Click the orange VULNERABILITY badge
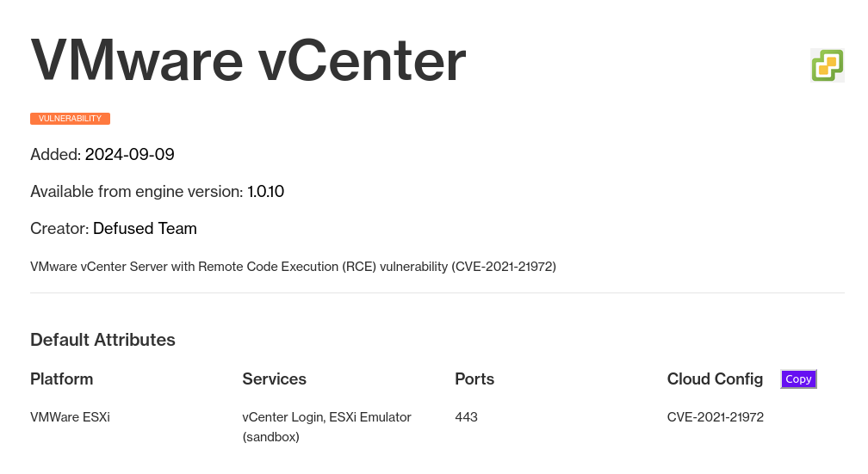The height and width of the screenshot is (474, 868). coord(71,119)
